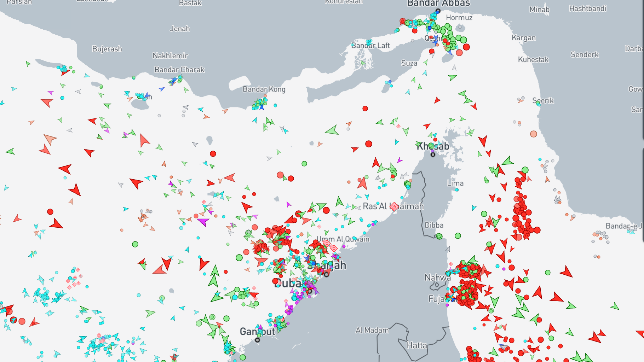
Task: Select the salmon circle vessel below Seerik
Action: click(533, 134)
